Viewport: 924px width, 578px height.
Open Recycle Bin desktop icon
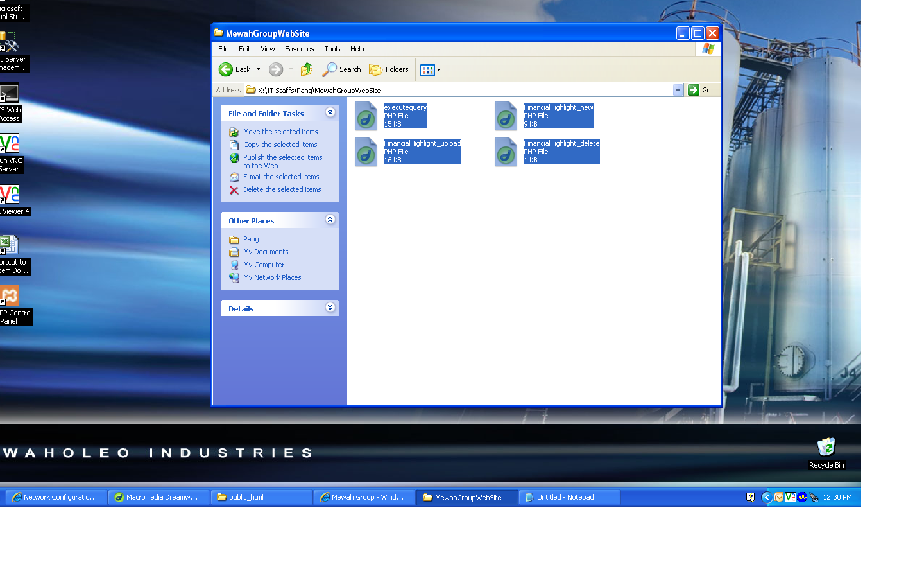click(826, 448)
